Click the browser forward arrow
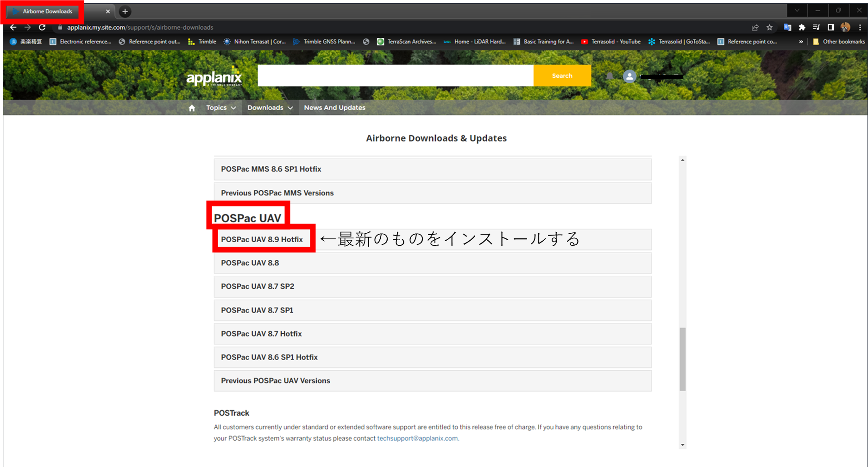The width and height of the screenshot is (868, 467). pos(27,27)
